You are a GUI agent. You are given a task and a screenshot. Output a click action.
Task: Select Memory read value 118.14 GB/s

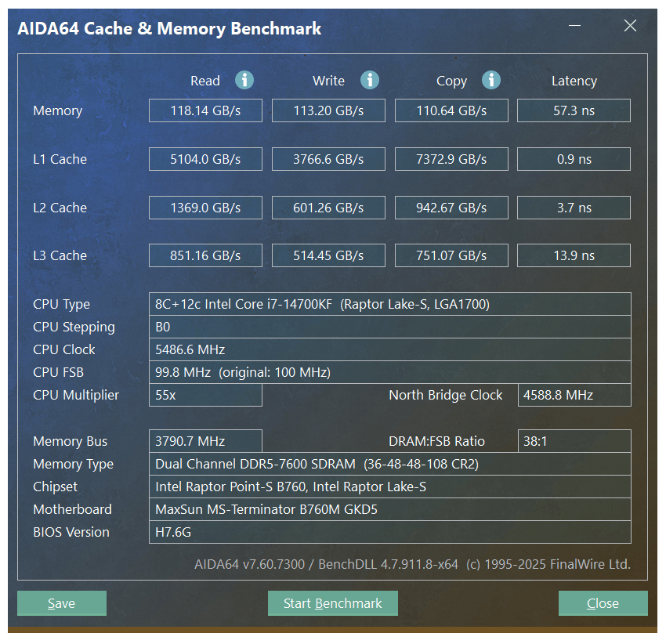[x=205, y=110]
